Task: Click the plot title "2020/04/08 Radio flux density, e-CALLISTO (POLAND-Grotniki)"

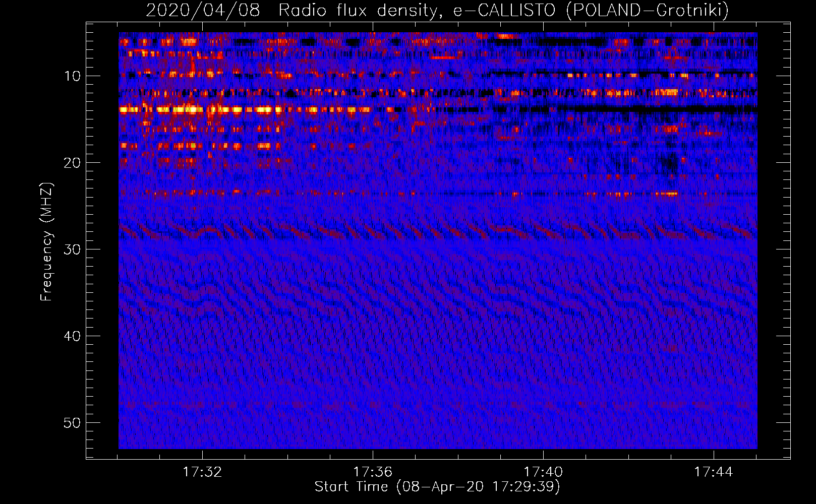Action: coord(437,10)
